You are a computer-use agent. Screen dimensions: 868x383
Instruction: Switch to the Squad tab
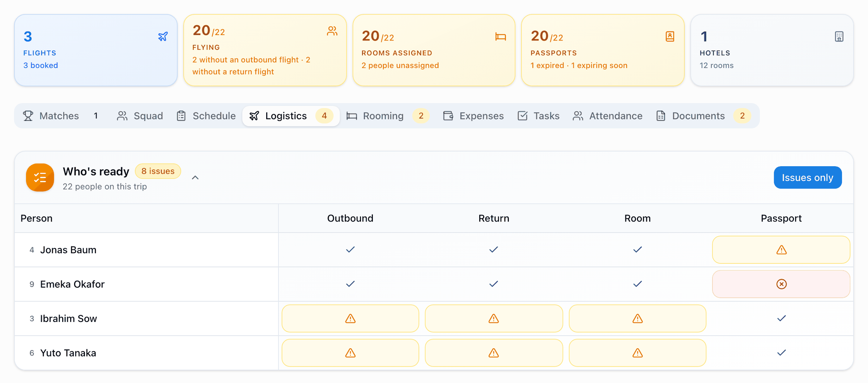140,116
